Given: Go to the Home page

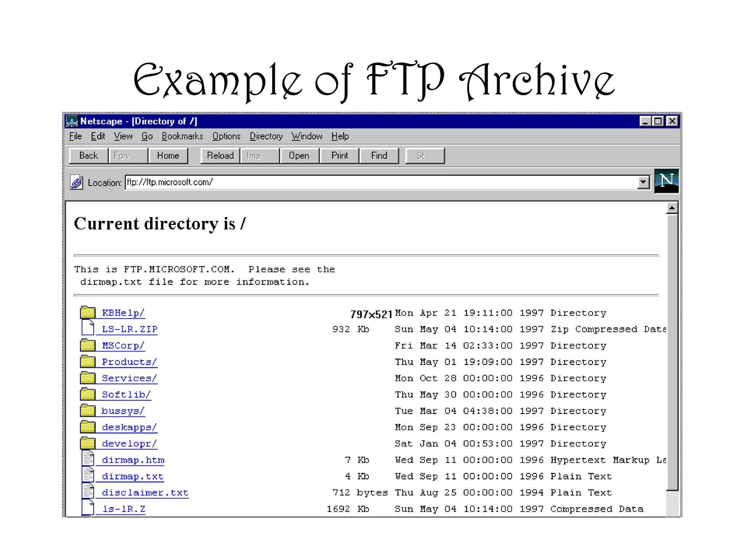Looking at the screenshot, I should tap(168, 156).
